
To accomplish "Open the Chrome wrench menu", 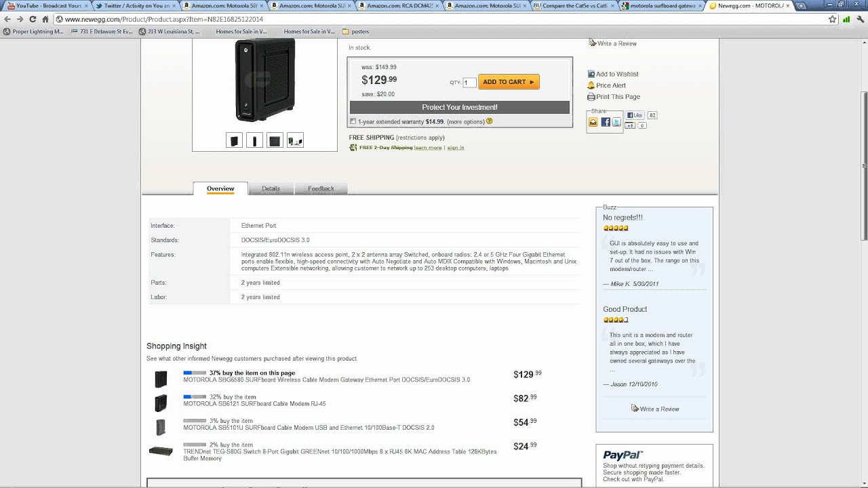I will click(x=860, y=19).
